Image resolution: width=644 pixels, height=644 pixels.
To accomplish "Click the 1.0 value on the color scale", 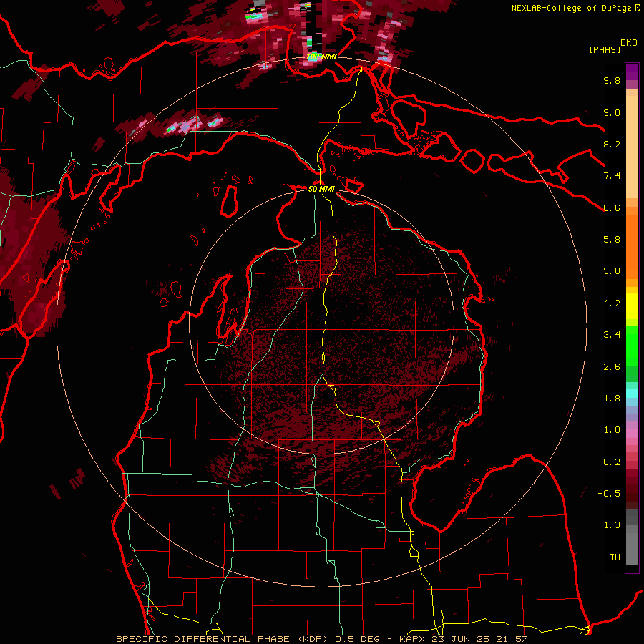I will coord(612,430).
